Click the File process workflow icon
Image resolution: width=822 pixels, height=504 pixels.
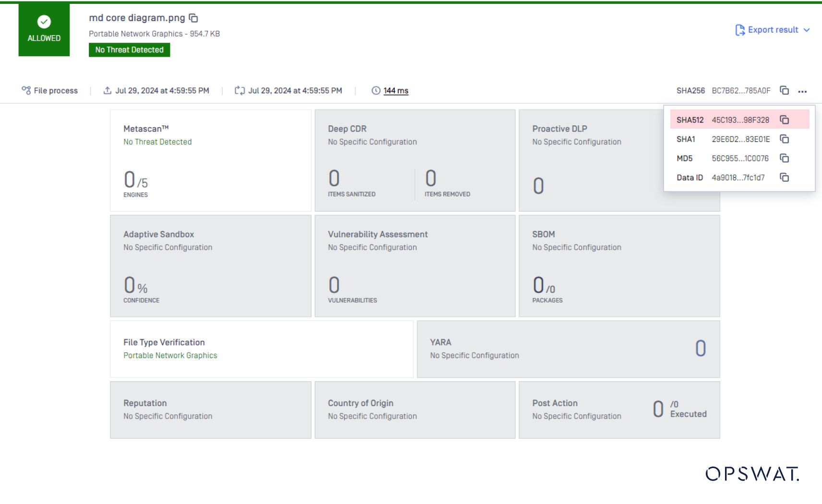tap(26, 90)
